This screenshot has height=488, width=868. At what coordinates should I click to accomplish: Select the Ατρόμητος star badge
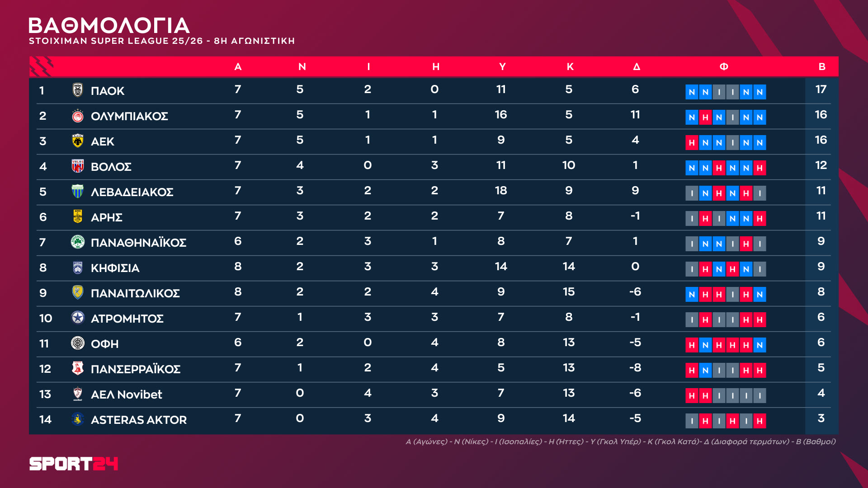78,318
